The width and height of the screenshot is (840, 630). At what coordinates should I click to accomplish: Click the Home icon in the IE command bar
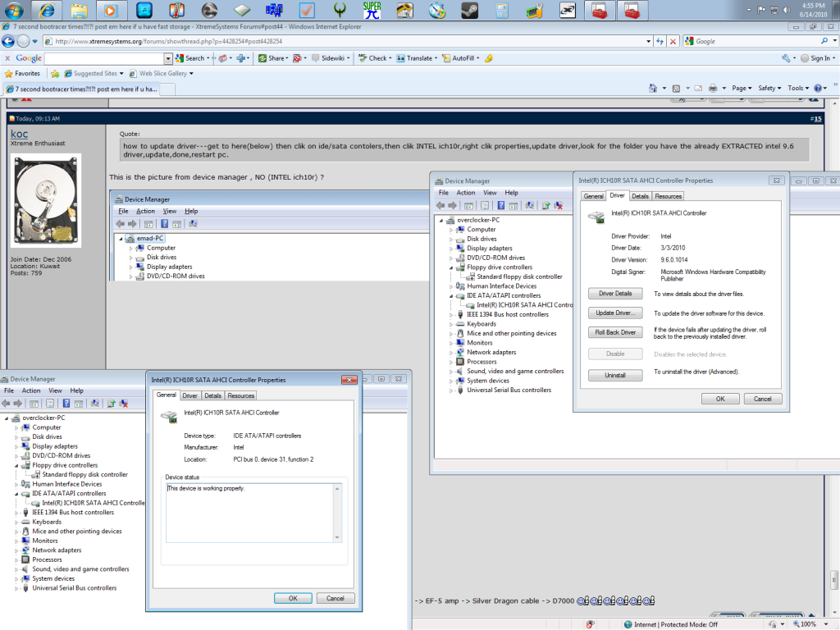(x=652, y=89)
